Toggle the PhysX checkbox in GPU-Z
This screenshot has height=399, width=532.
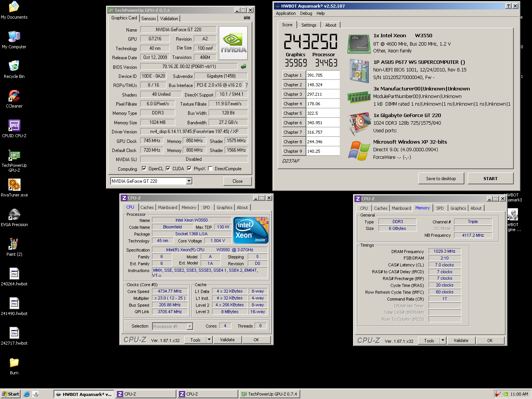click(x=189, y=168)
